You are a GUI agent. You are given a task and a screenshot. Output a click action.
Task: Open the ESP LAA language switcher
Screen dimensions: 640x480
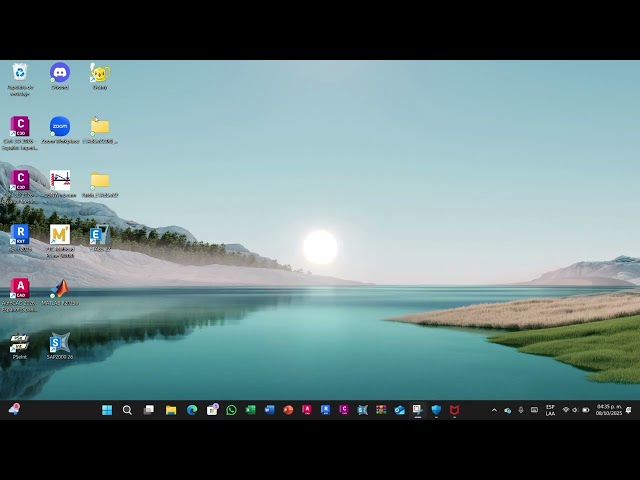(x=550, y=410)
